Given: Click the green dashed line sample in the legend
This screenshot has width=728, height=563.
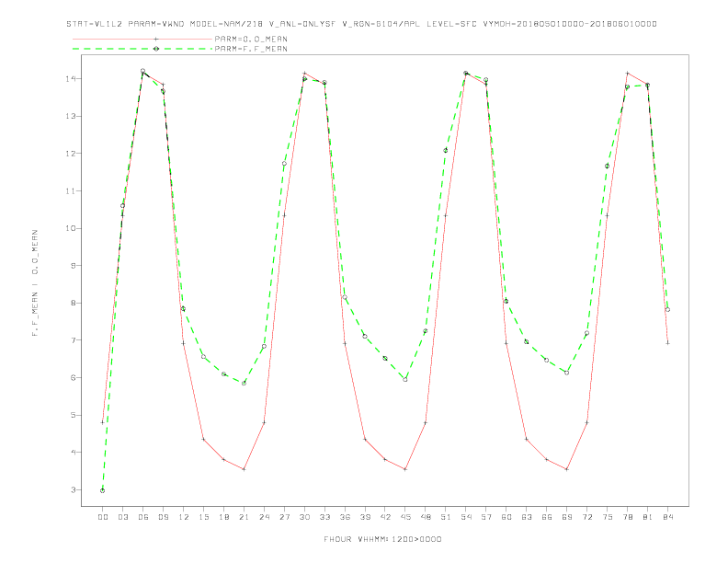Looking at the screenshot, I should pyautogui.click(x=142, y=49).
